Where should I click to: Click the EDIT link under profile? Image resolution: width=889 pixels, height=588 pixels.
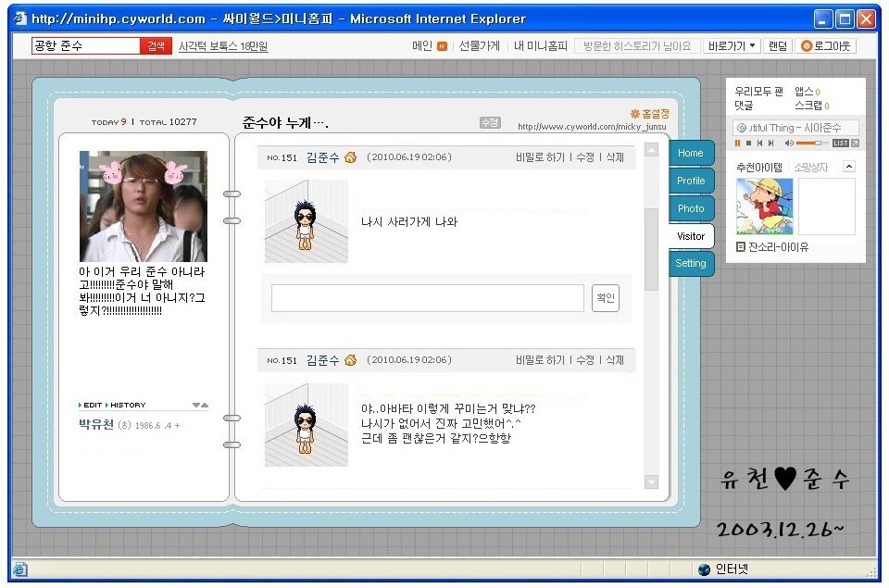(x=92, y=405)
